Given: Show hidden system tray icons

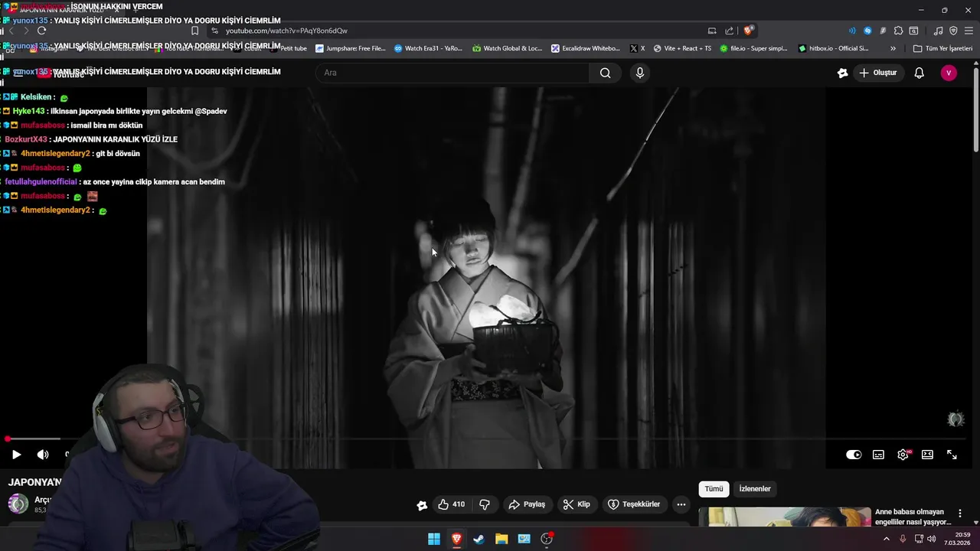Looking at the screenshot, I should tap(887, 539).
